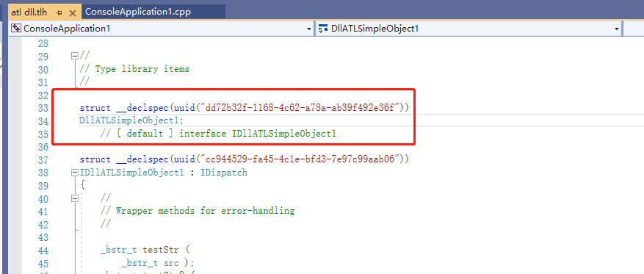644x274 pixels.
Task: Click the ConsoleApplication1 project icon in navigation bar
Action: [16, 29]
